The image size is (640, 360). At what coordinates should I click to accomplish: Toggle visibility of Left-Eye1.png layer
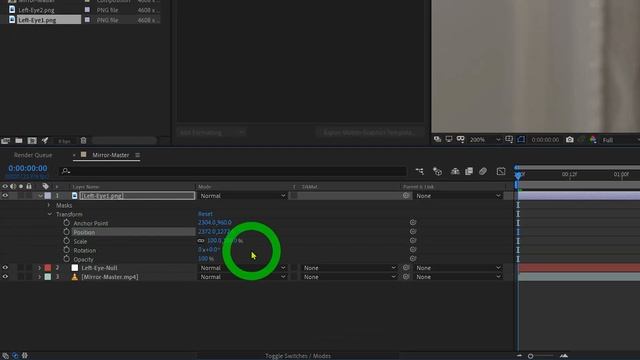(5, 196)
